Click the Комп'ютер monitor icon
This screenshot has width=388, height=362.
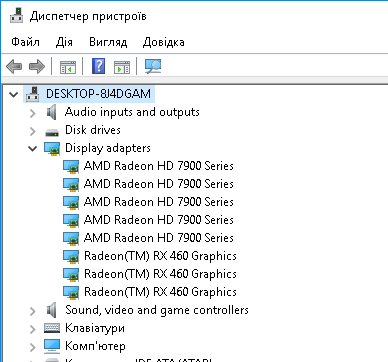pyautogui.click(x=52, y=346)
